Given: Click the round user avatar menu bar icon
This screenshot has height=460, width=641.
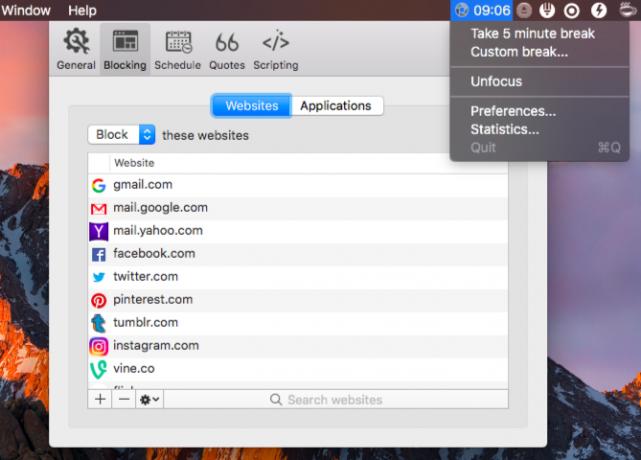Looking at the screenshot, I should tap(524, 10).
